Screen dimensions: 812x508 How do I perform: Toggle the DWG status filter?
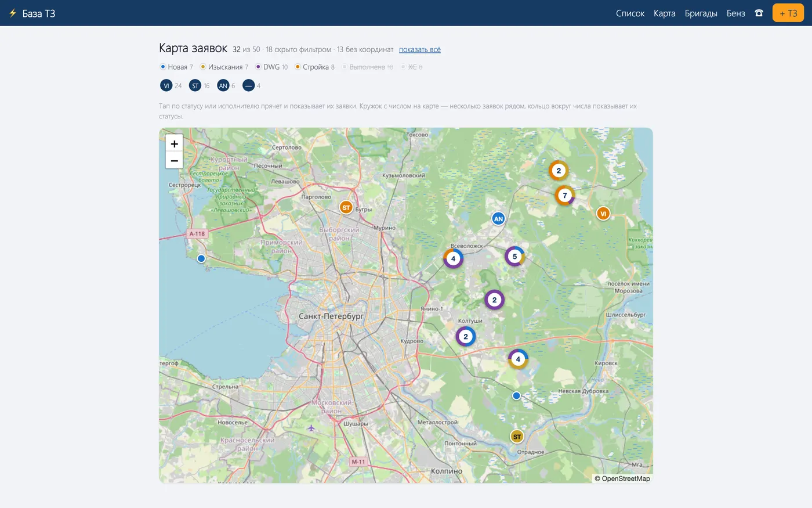click(x=271, y=67)
